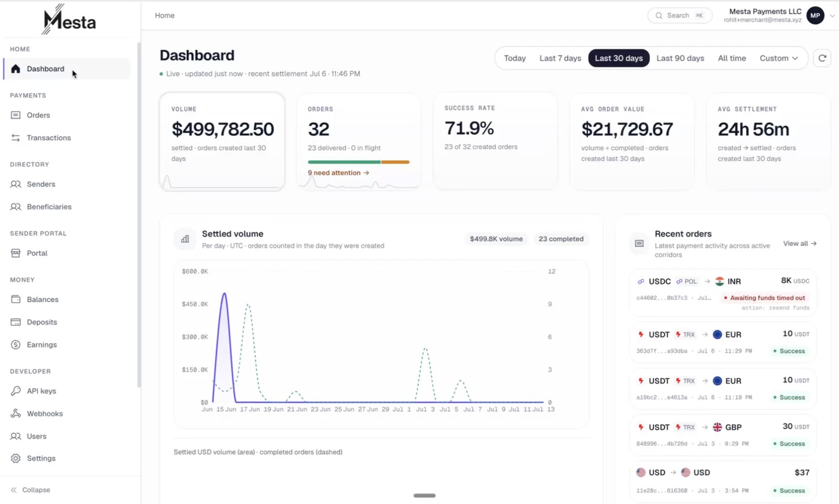
Task: Click the 'a19bc2...e4613a' order ID
Action: pyautogui.click(x=662, y=398)
